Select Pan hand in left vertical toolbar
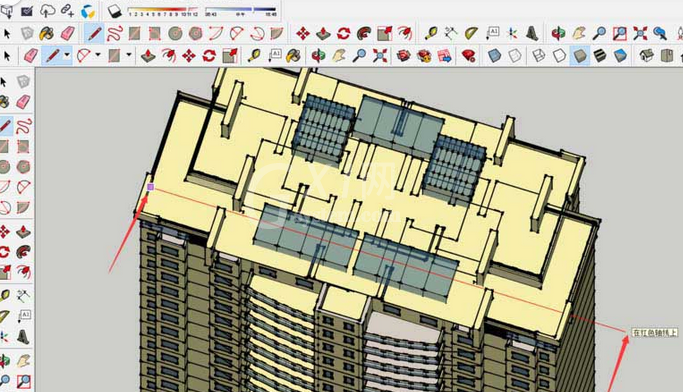Image resolution: width=683 pixels, height=392 pixels. click(24, 361)
